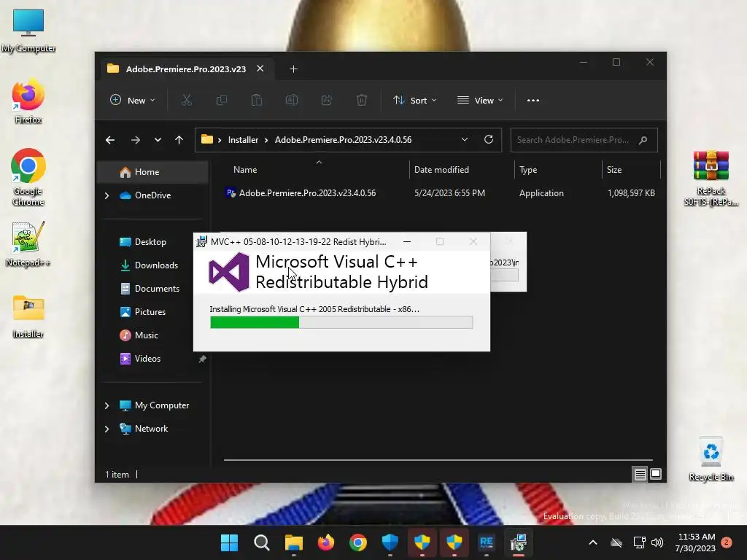The height and width of the screenshot is (560, 747).
Task: Open the Google Chrome desktop shortcut
Action: (28, 176)
